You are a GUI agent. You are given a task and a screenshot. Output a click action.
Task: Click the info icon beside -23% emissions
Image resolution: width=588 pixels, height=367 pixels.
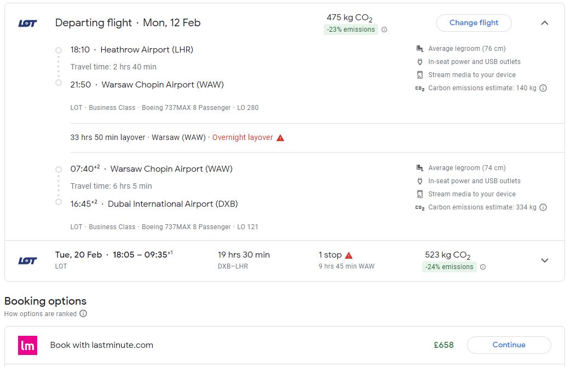coord(384,30)
